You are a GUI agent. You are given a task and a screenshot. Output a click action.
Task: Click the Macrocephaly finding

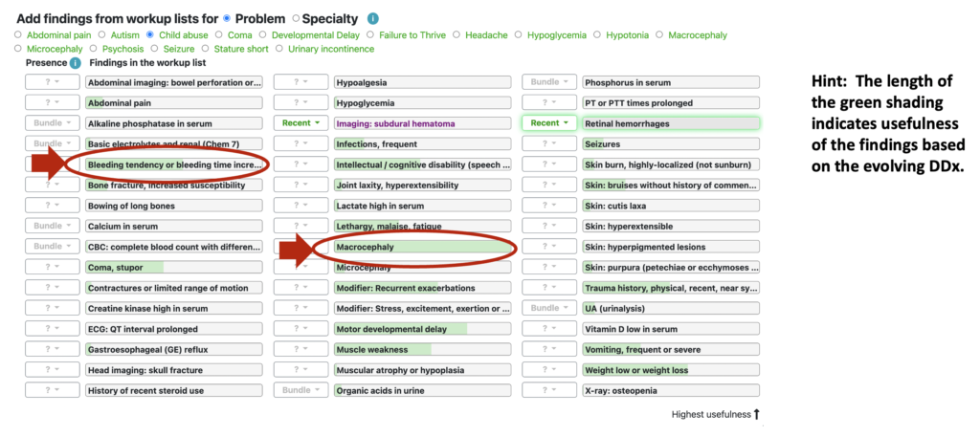(x=422, y=248)
